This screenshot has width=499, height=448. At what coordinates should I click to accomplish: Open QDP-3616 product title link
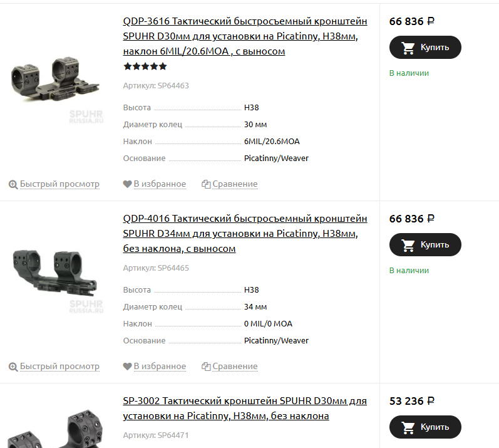point(245,36)
